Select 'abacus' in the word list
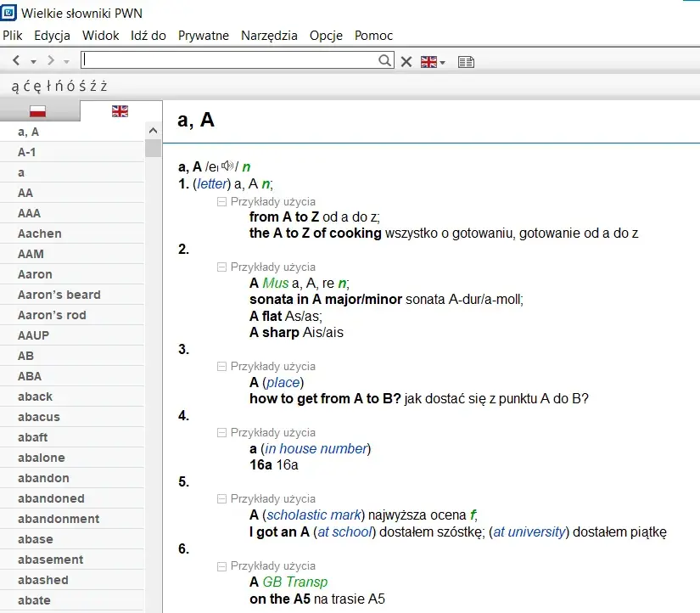 [x=72, y=417]
